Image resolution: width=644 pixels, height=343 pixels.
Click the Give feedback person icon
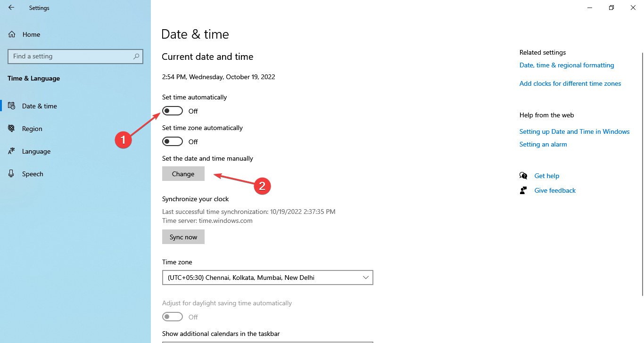523,190
